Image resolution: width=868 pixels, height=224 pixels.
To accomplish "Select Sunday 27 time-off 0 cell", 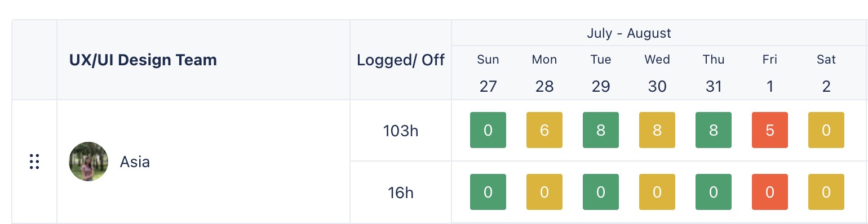I will [x=488, y=192].
